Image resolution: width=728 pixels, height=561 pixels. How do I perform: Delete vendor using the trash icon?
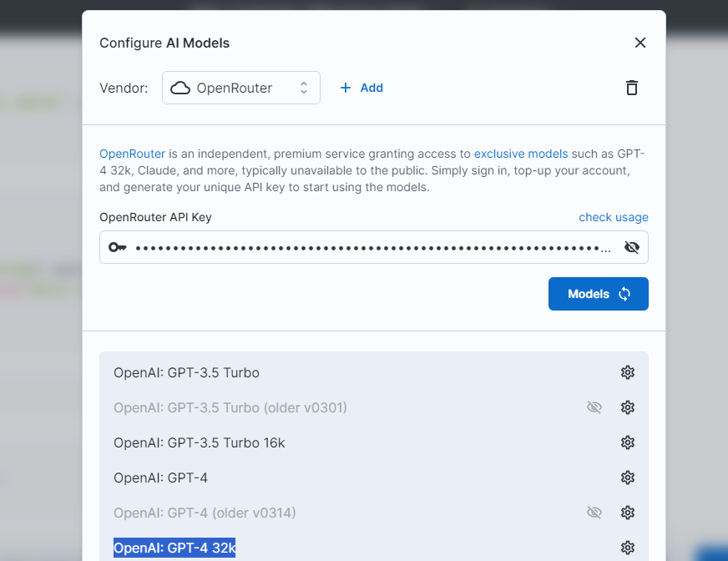pos(631,88)
